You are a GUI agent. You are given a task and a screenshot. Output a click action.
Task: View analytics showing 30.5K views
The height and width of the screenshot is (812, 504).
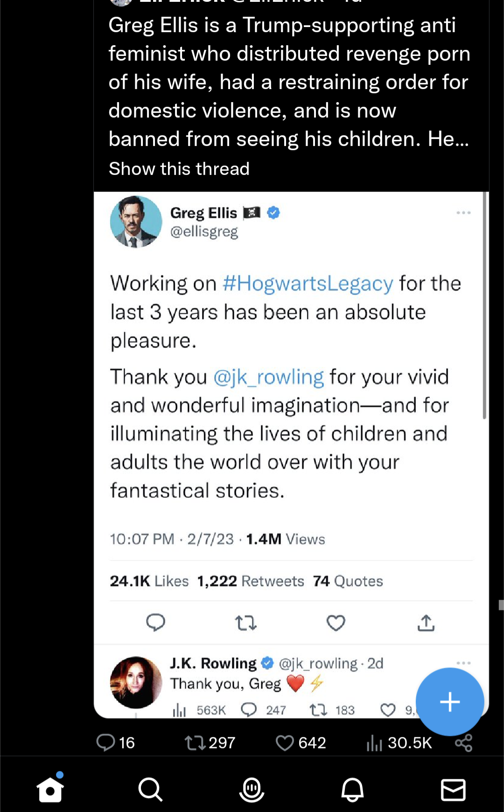(374, 742)
